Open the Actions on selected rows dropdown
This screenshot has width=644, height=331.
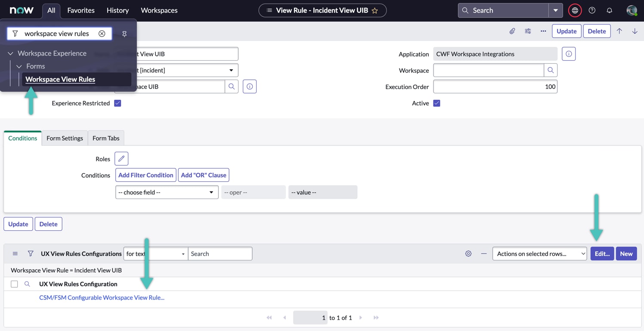(539, 254)
